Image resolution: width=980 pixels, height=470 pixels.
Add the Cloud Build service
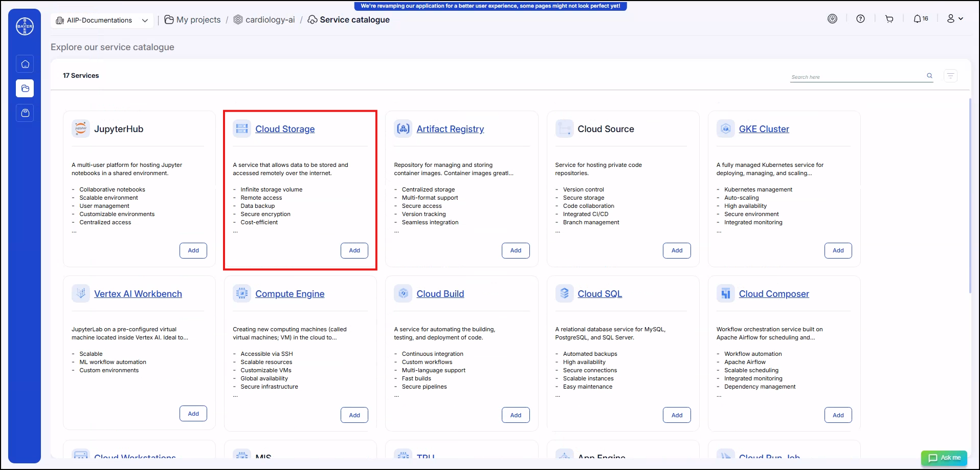click(x=516, y=415)
